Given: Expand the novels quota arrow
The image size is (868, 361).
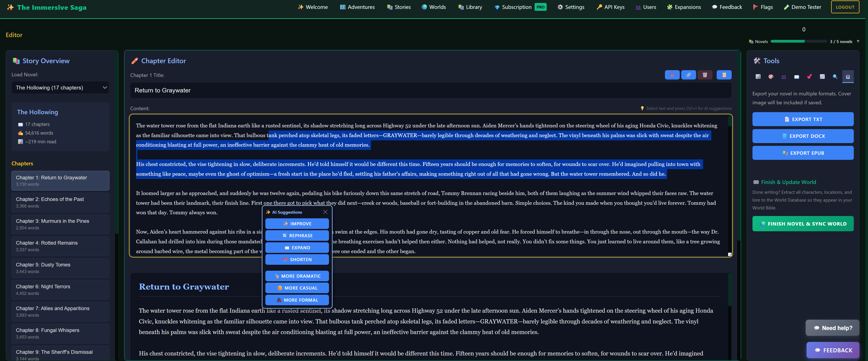Looking at the screenshot, I should [x=858, y=42].
